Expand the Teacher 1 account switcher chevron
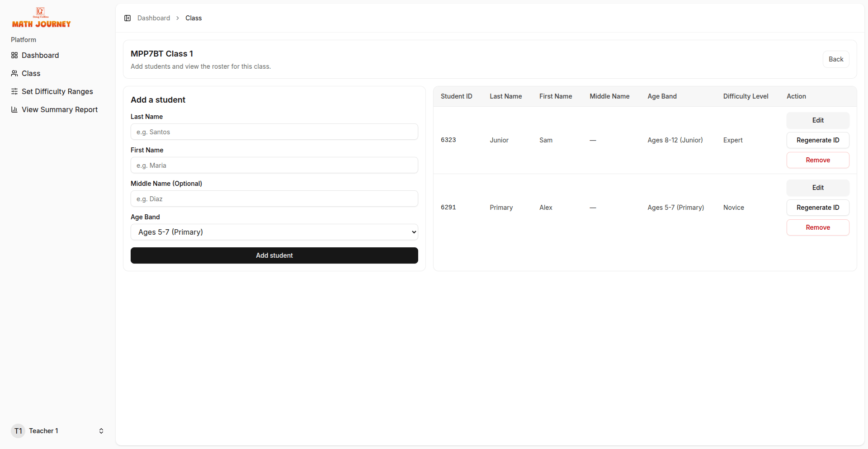 coord(101,431)
